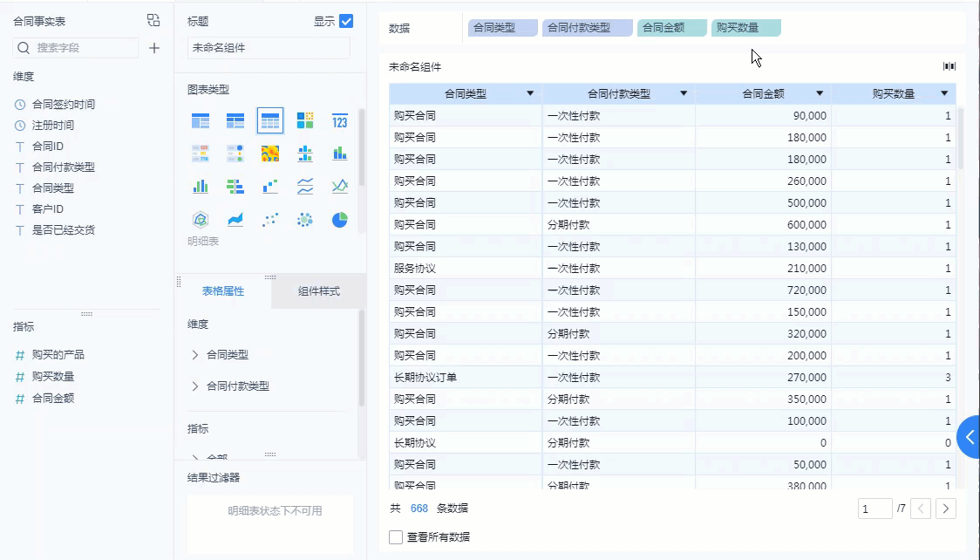The image size is (980, 560).
Task: Expand the 合同付款类型 dimension in 表格属性
Action: tap(195, 386)
